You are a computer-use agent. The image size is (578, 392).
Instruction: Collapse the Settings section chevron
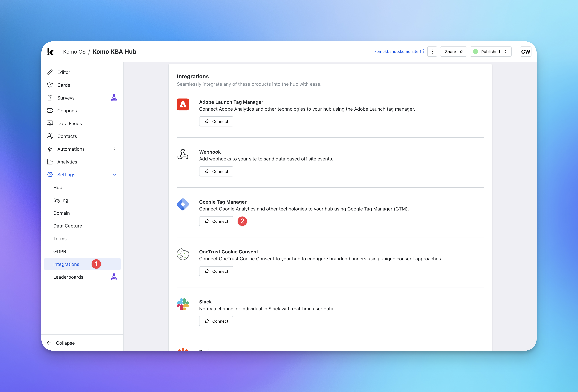(x=114, y=175)
